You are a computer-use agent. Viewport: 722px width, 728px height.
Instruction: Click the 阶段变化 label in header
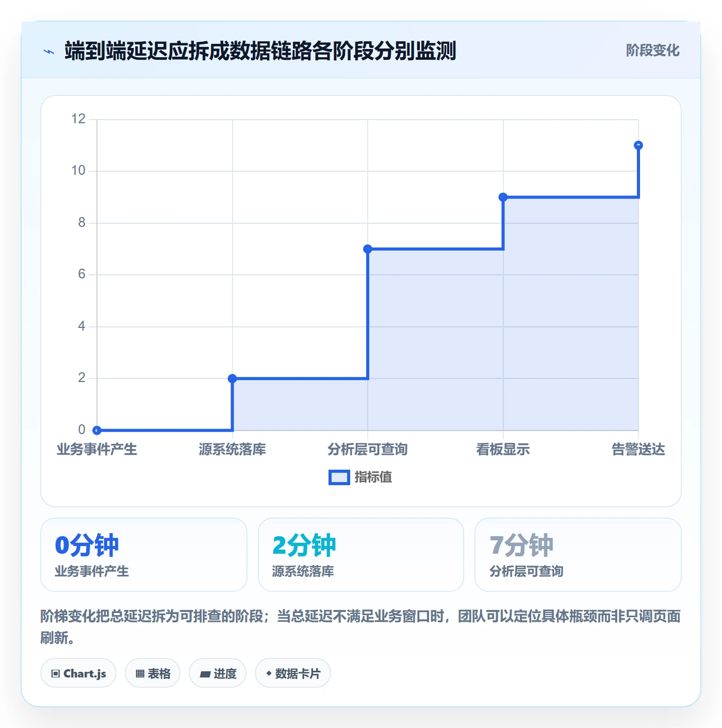click(652, 51)
